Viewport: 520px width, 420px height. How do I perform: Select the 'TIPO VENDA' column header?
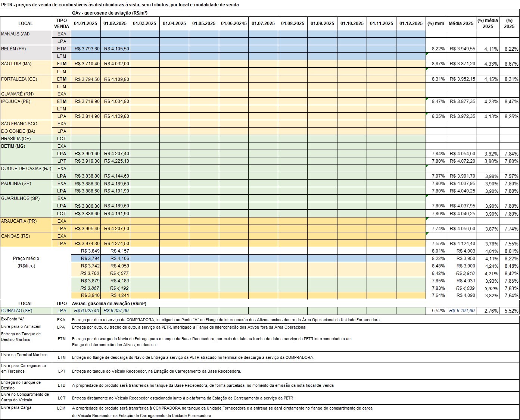point(62,23)
